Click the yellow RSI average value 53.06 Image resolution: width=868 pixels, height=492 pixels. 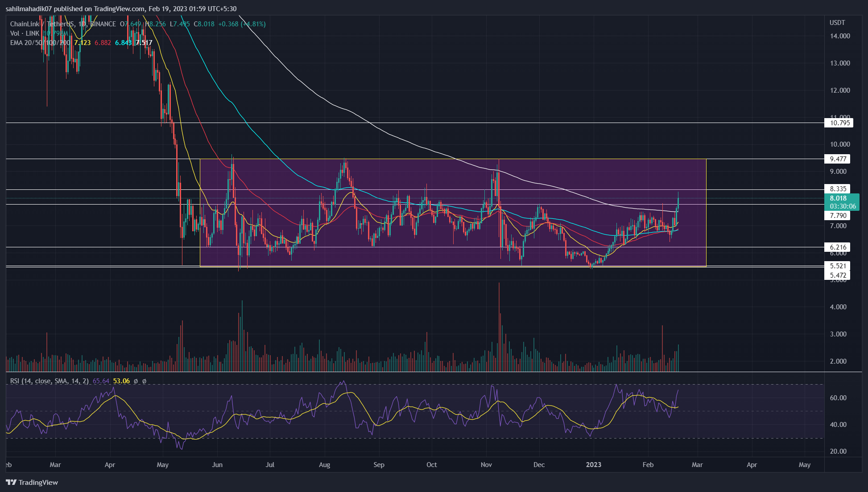(121, 381)
